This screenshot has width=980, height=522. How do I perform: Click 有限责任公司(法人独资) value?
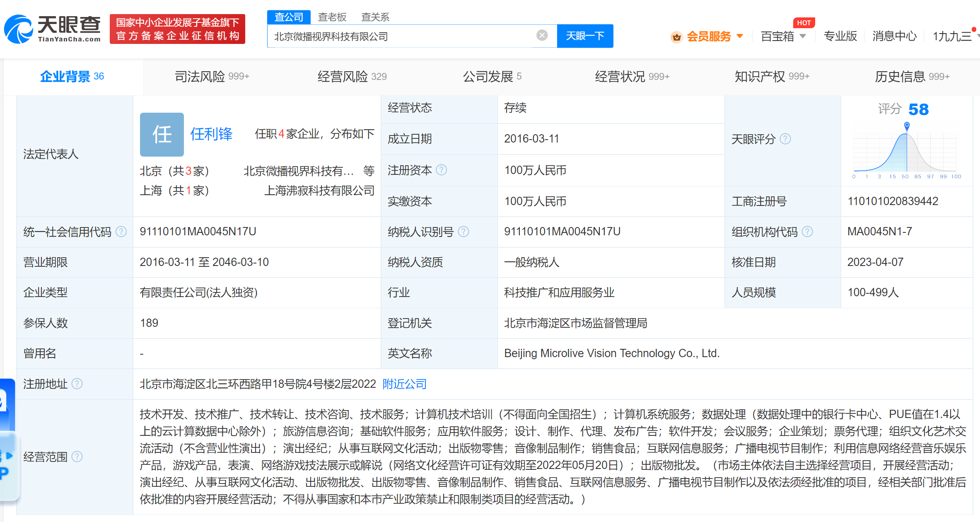tap(199, 292)
